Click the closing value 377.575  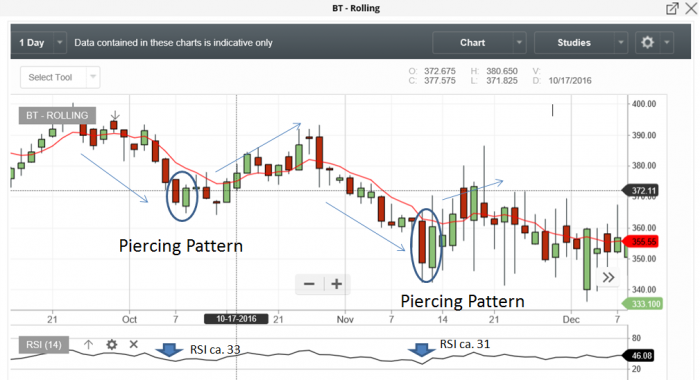click(440, 81)
